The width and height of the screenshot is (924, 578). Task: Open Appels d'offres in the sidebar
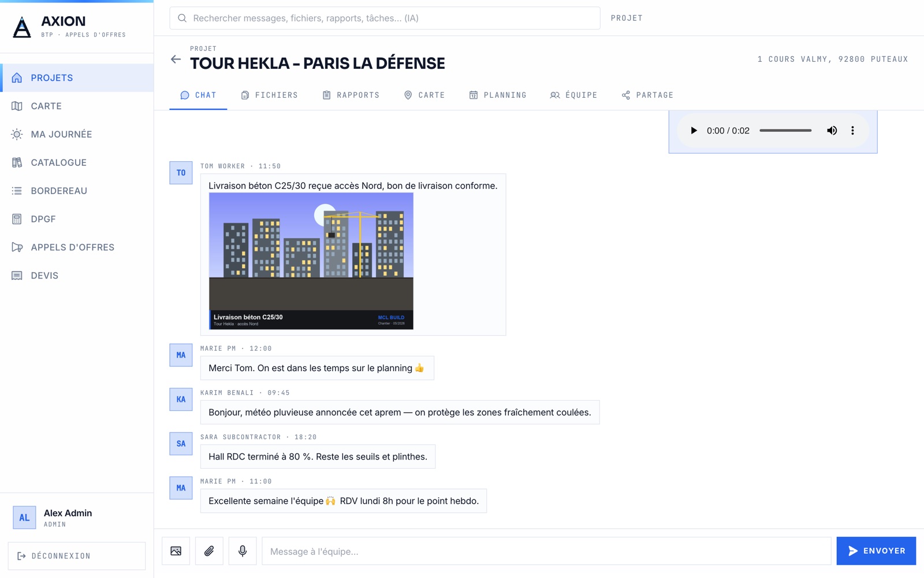(x=77, y=247)
